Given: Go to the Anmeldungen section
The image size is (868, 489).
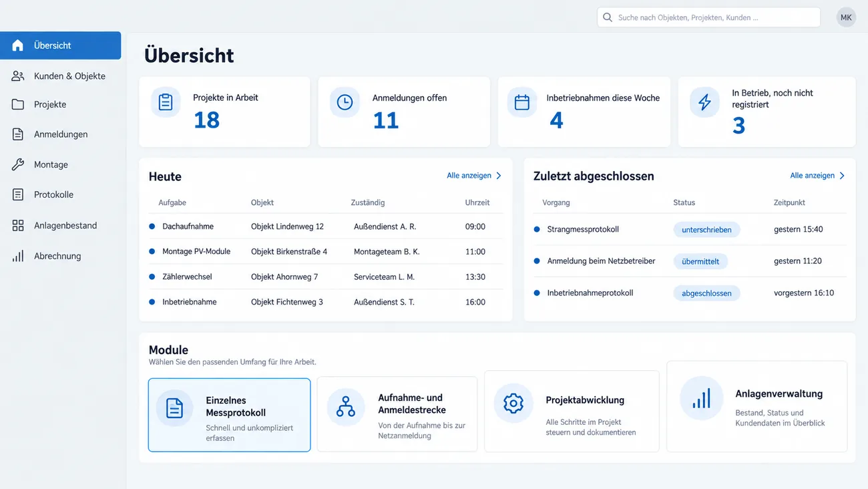Looking at the screenshot, I should pos(60,134).
